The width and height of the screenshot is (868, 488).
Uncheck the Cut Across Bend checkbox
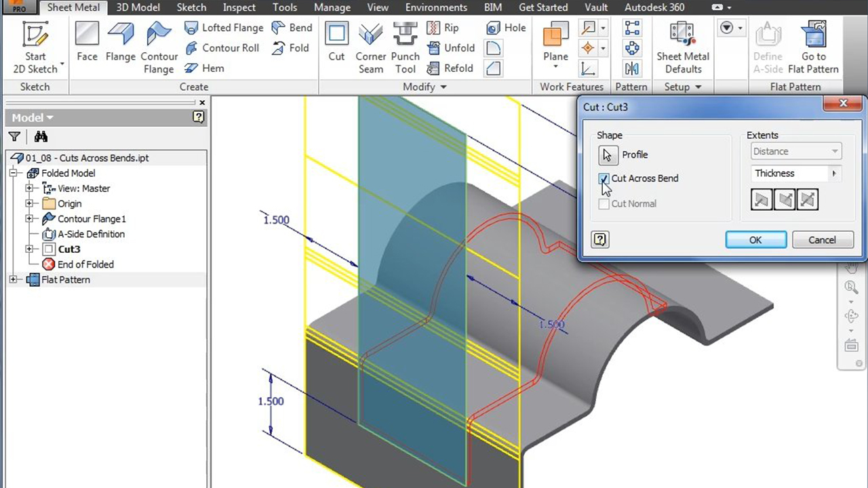point(604,179)
